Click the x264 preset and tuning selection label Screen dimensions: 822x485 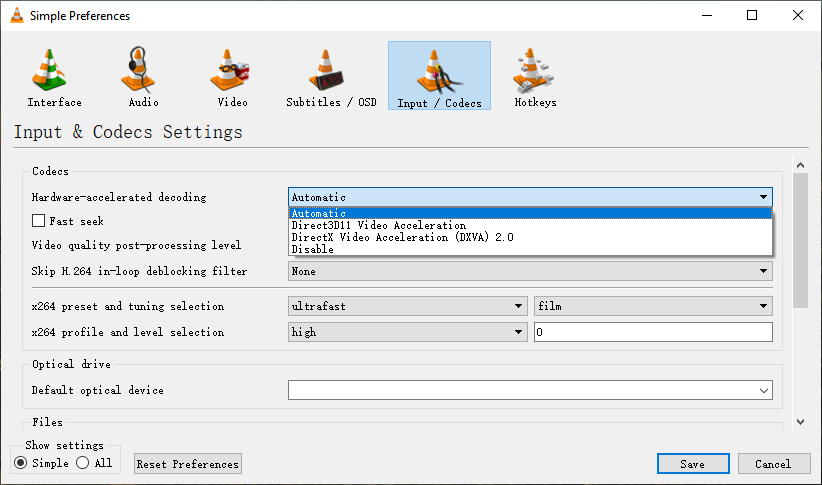pos(127,306)
